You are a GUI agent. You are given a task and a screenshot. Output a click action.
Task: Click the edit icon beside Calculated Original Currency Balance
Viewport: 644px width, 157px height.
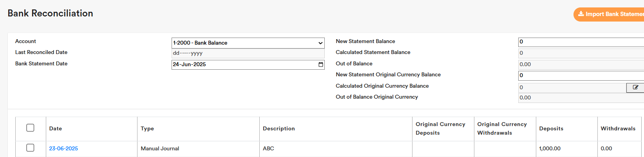click(635, 88)
